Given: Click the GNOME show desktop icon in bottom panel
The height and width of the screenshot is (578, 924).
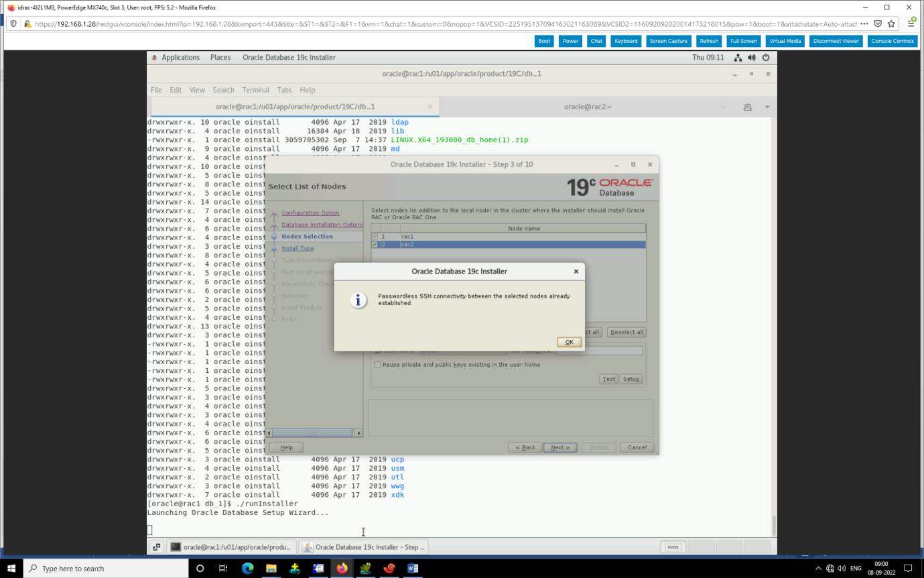Looking at the screenshot, I should (x=155, y=547).
